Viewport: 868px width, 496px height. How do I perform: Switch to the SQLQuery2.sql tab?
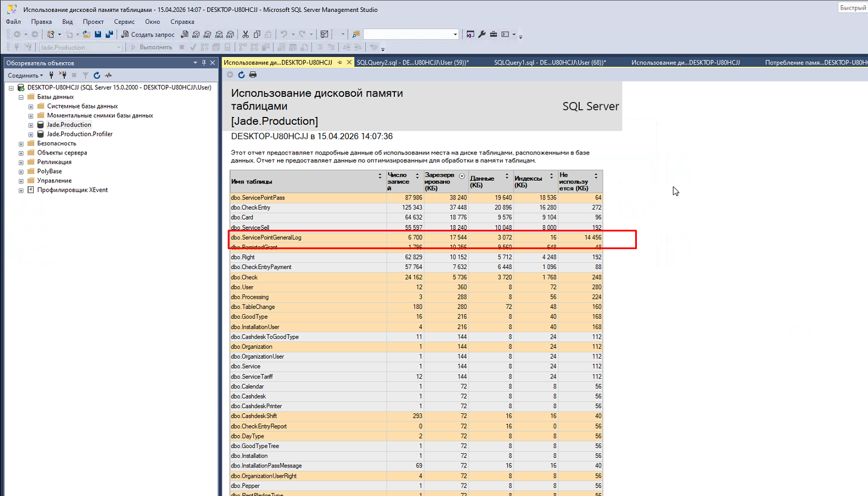412,63
